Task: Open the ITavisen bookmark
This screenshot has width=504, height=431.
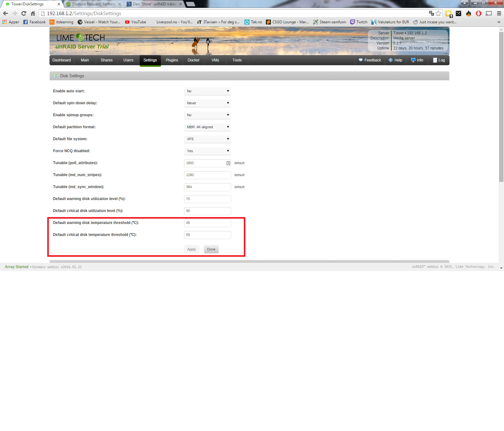Action: point(218,22)
